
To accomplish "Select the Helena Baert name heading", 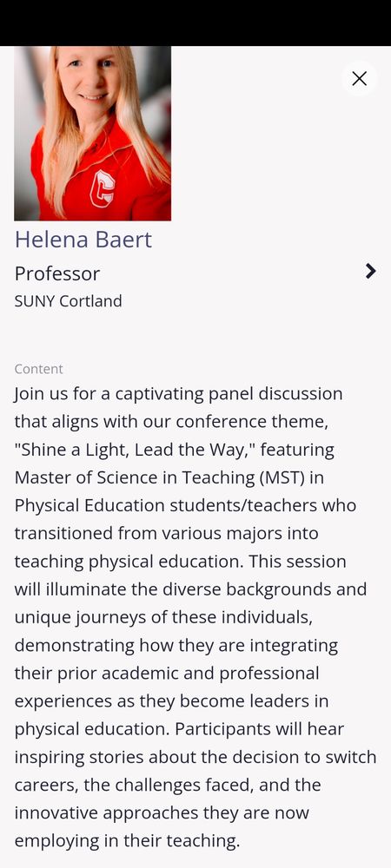I will tap(83, 240).
